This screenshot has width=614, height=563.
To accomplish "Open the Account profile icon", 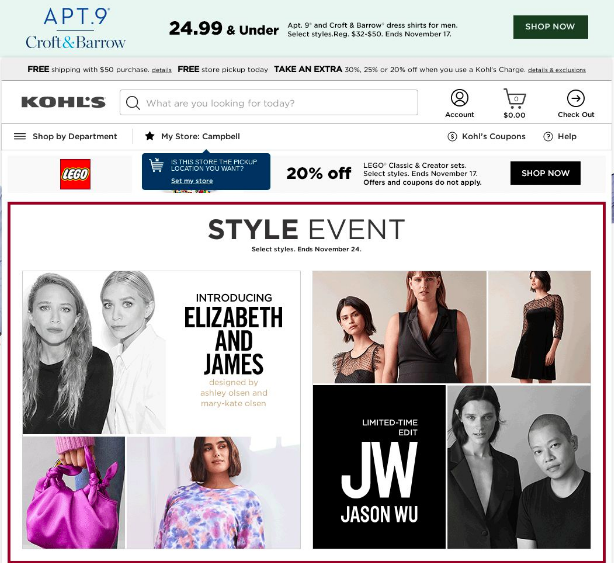I will click(459, 98).
